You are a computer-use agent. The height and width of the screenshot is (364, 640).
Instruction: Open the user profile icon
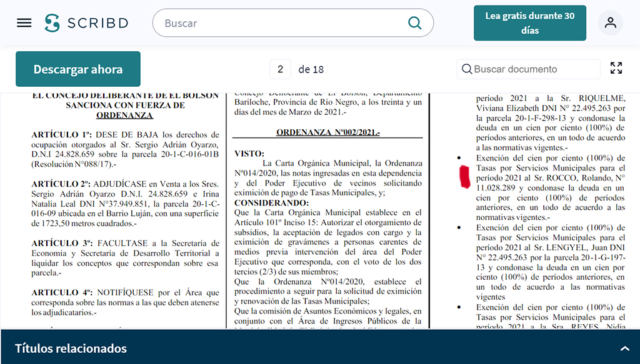tap(610, 23)
